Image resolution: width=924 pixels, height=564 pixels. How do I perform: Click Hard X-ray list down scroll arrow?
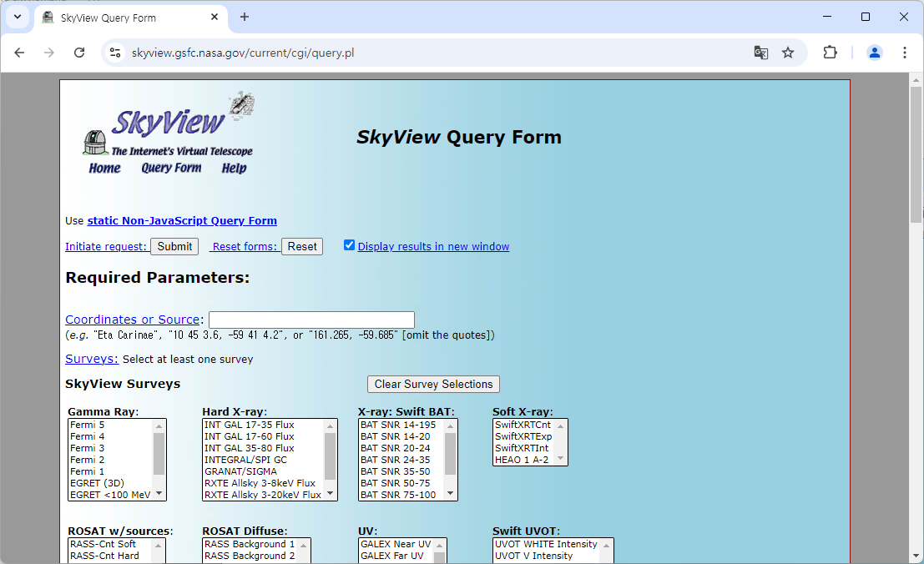pos(330,493)
